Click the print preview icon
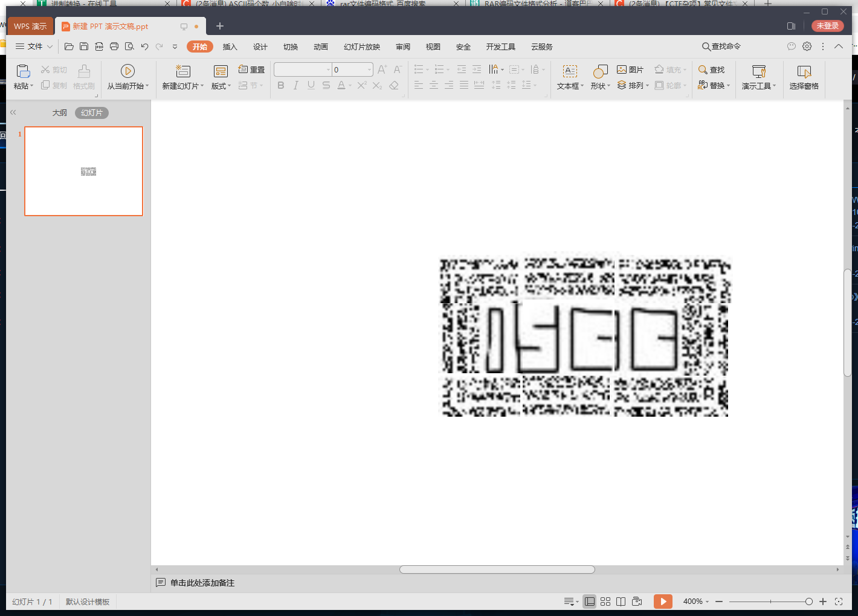Viewport: 858px width, 616px height. [129, 47]
